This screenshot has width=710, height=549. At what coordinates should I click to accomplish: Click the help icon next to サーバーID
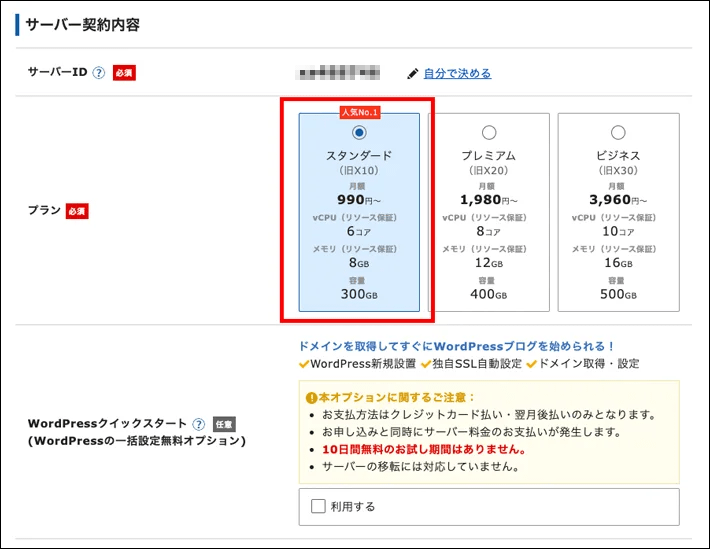98,72
